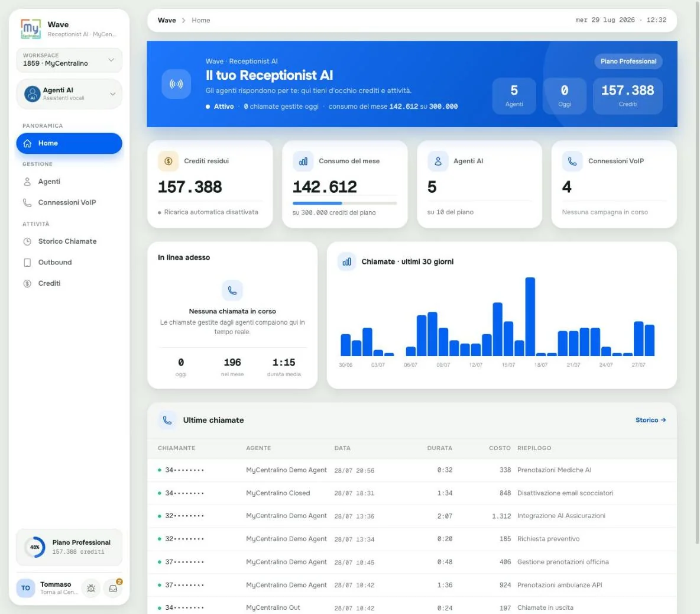The width and height of the screenshot is (700, 614).
Task: Open the Storico link above the table
Action: [x=650, y=420]
